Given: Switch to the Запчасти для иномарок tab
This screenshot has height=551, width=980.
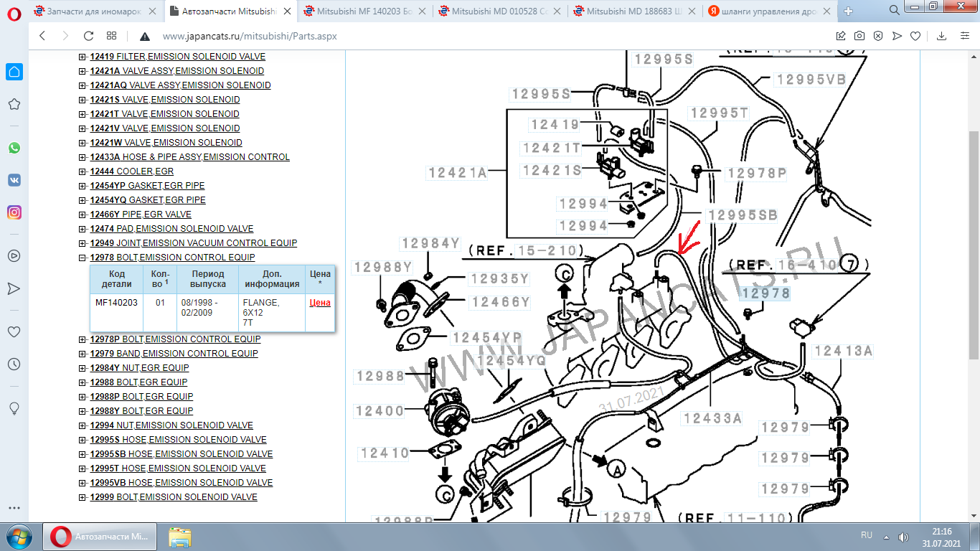Looking at the screenshot, I should pyautogui.click(x=95, y=11).
